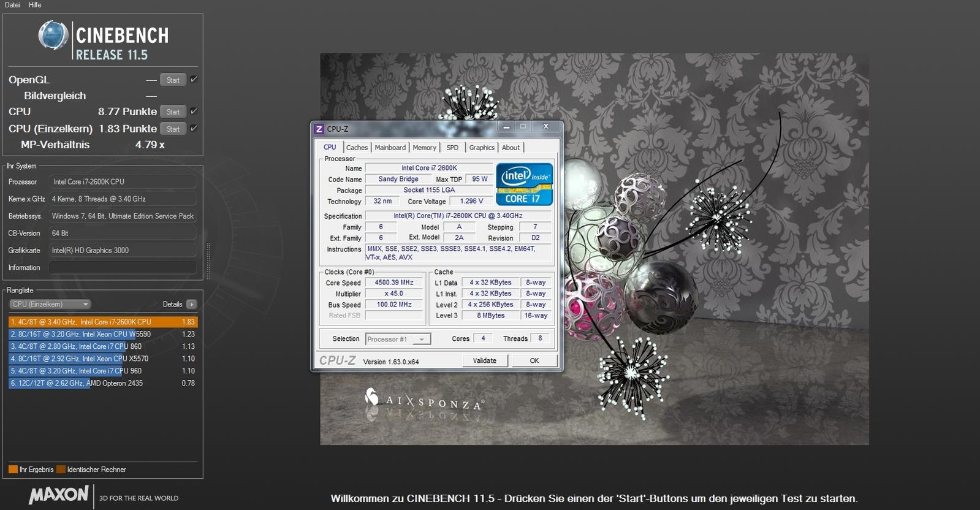Open the Processor #1 selection dropdown
Screen dimensions: 980x510
coord(398,339)
